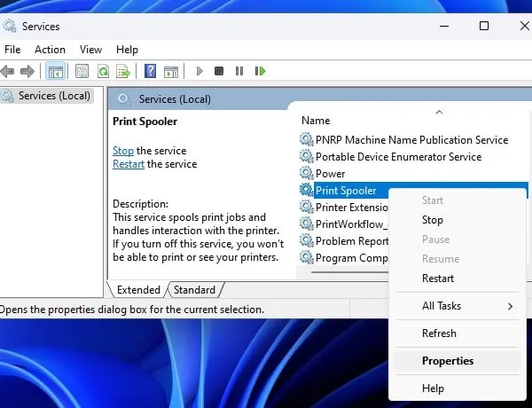The image size is (532, 408).
Task: Click the green Refresh toolbar icon
Action: coord(103,71)
